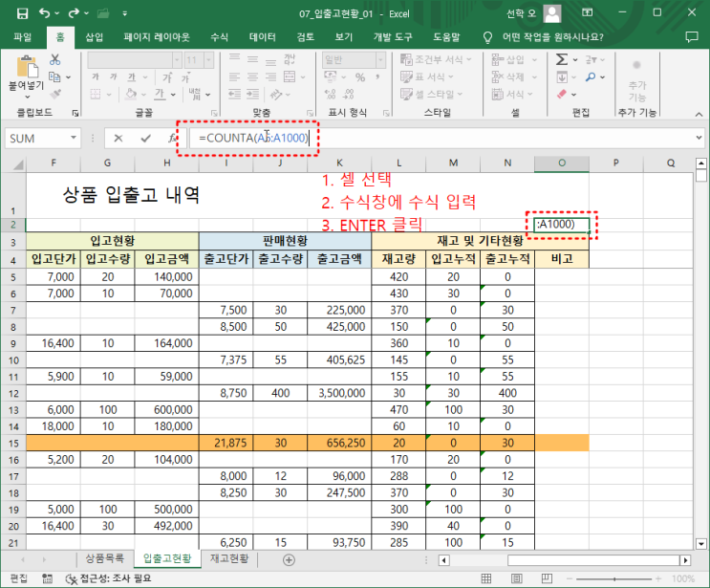The width and height of the screenshot is (710, 588).
Task: Open the 개발 도구 ribbon tab
Action: tap(392, 37)
